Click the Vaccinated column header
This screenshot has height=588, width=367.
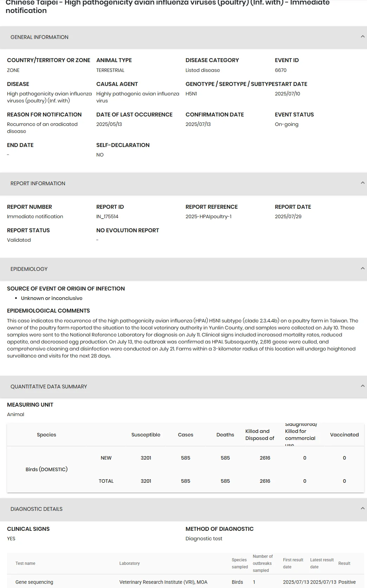[x=344, y=435]
